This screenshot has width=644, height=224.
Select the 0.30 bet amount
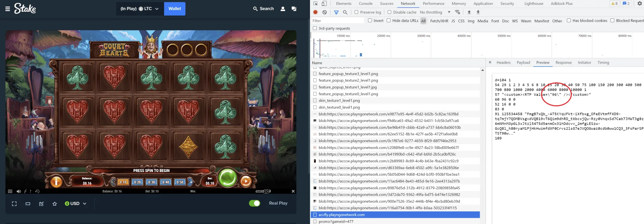click(x=152, y=182)
